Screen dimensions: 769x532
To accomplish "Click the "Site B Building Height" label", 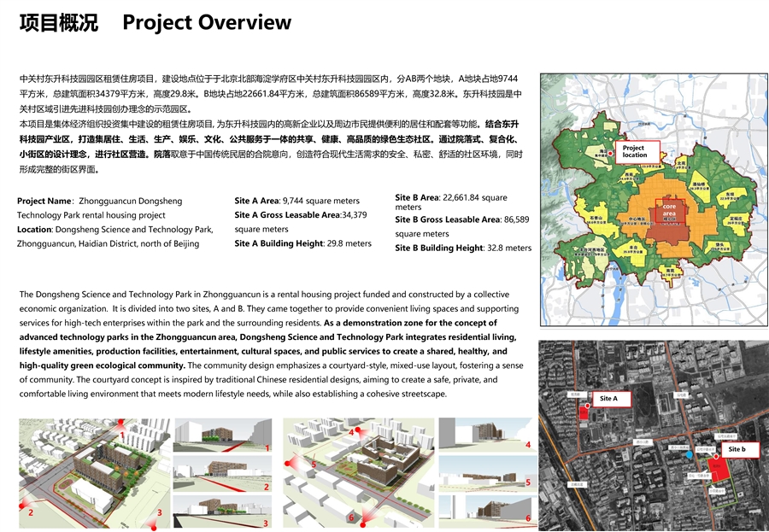I will pyautogui.click(x=439, y=248).
